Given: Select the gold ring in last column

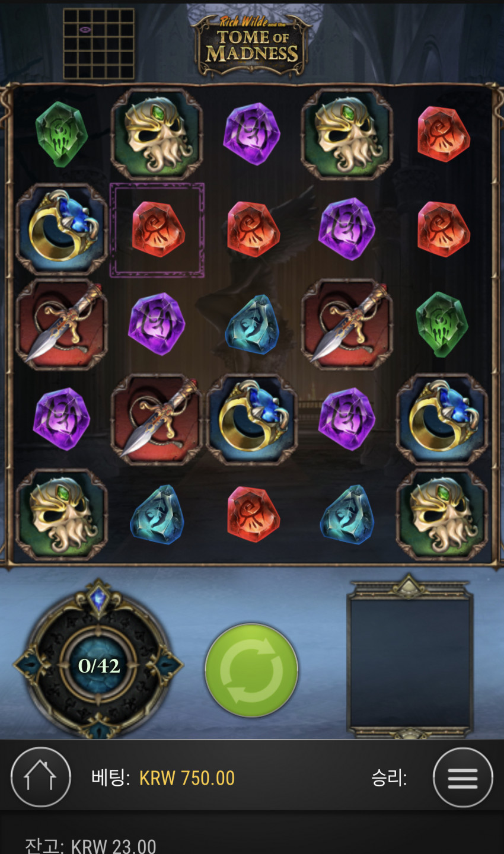Looking at the screenshot, I should click(442, 419).
